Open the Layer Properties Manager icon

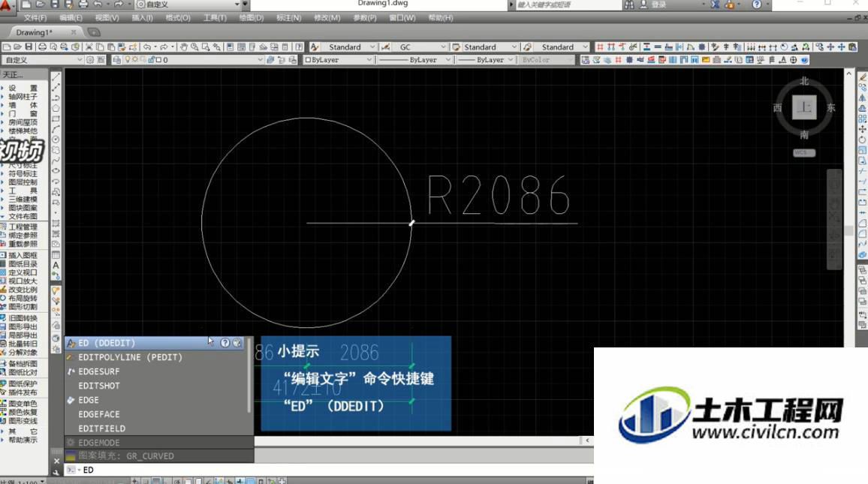click(x=117, y=60)
